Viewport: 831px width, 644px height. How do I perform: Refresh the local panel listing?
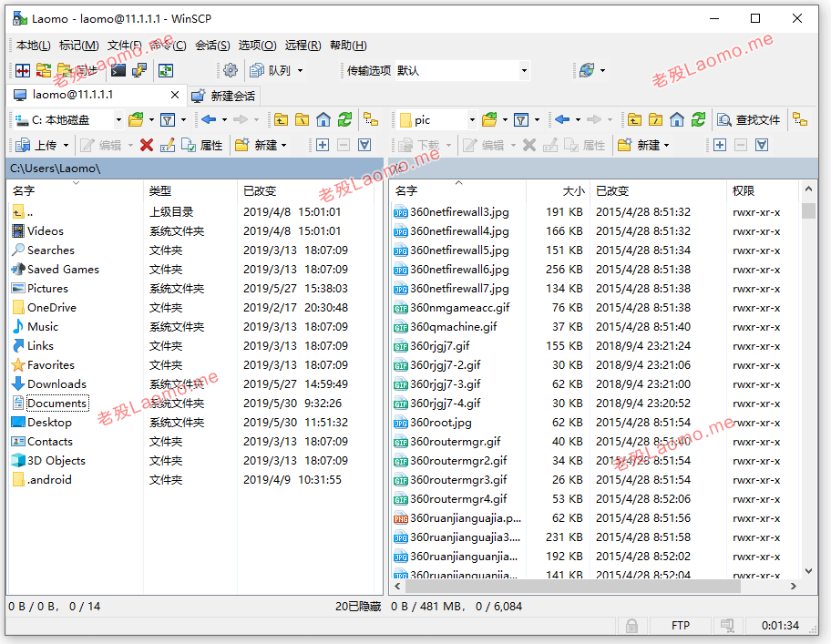pyautogui.click(x=345, y=120)
